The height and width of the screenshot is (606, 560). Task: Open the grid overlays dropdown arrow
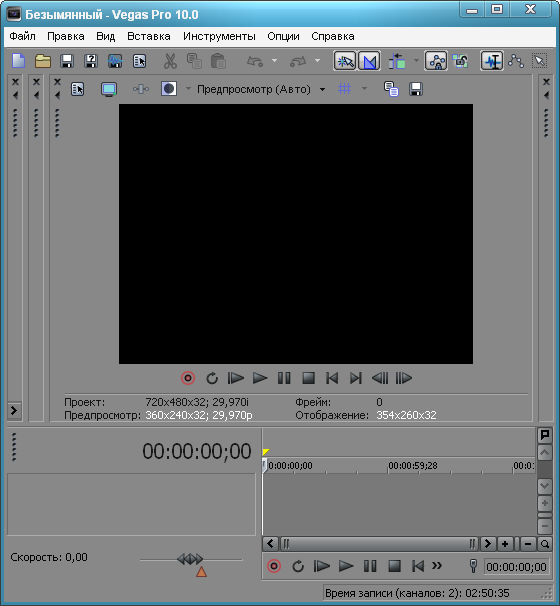[x=364, y=89]
